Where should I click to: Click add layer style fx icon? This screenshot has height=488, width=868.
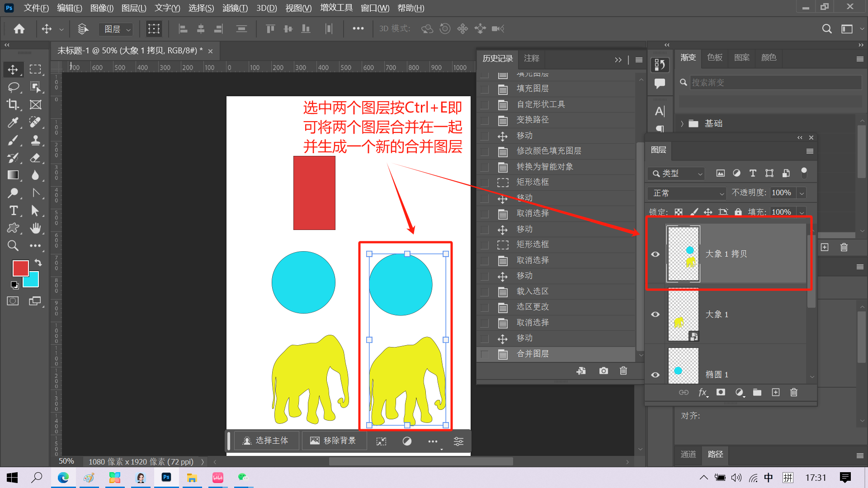tap(703, 392)
